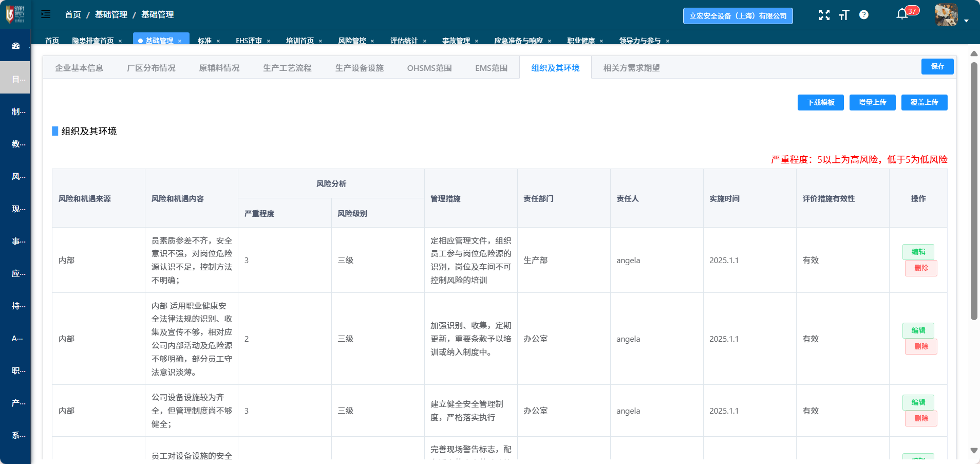Screen dimensions: 980x464
Task: Open the font size adjustment icon
Action: 844,15
